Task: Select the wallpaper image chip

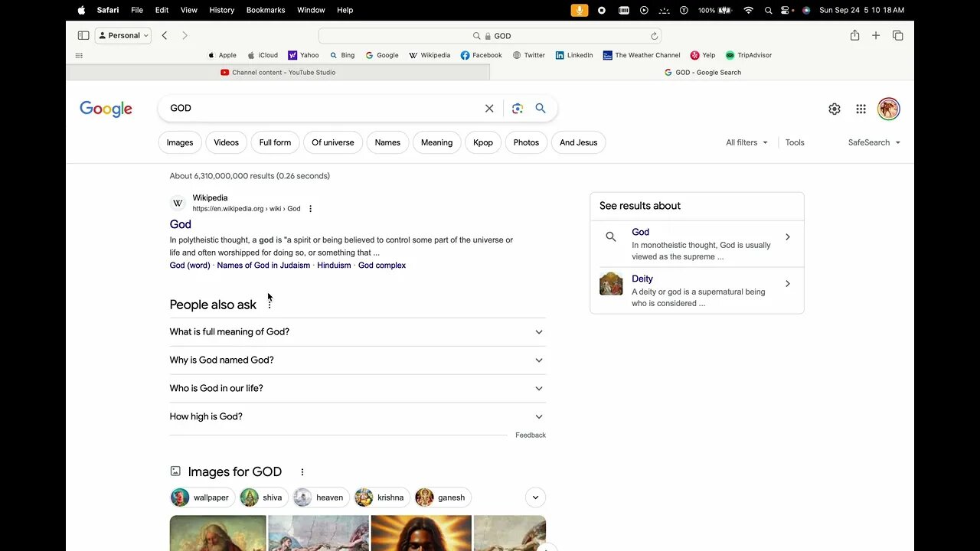Action: point(202,497)
